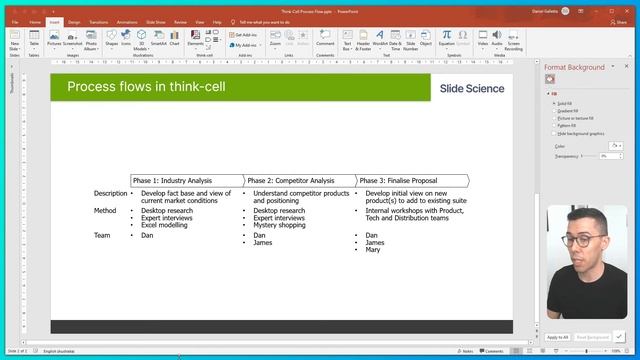640x360 pixels.
Task: Click Apply to All button
Action: pos(558,338)
